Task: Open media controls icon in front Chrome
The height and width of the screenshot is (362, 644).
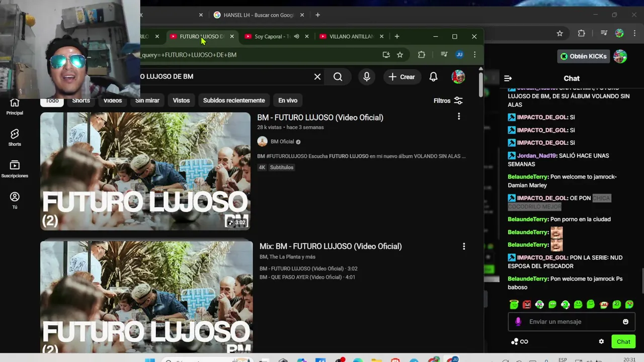Action: click(x=444, y=55)
